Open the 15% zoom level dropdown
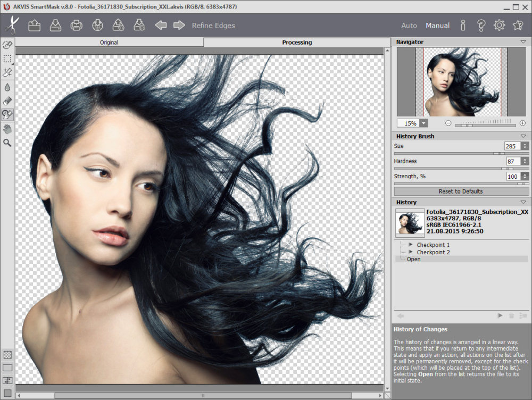The height and width of the screenshot is (400, 532). [424, 123]
